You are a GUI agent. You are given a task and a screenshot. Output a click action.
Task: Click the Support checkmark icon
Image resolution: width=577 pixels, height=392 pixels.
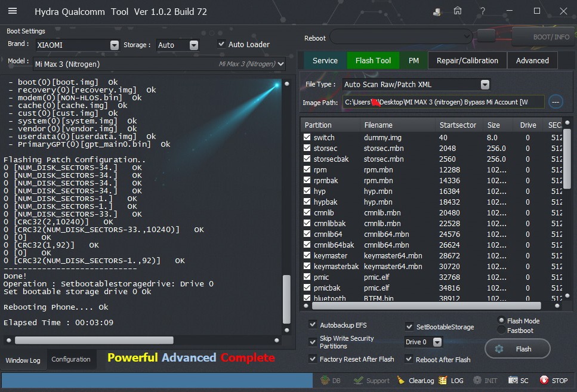358,380
